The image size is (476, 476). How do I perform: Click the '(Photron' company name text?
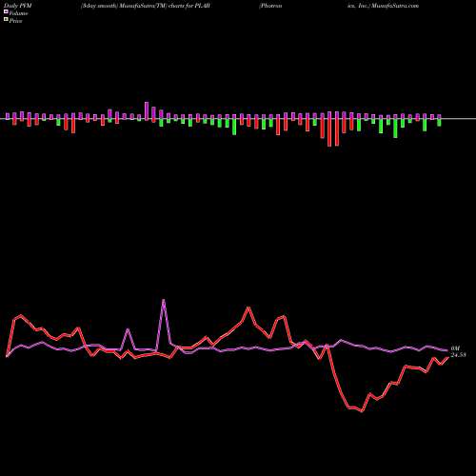(270, 6)
